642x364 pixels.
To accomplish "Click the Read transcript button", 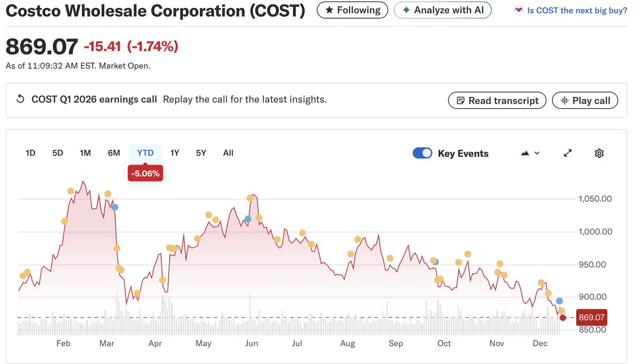I will [497, 100].
